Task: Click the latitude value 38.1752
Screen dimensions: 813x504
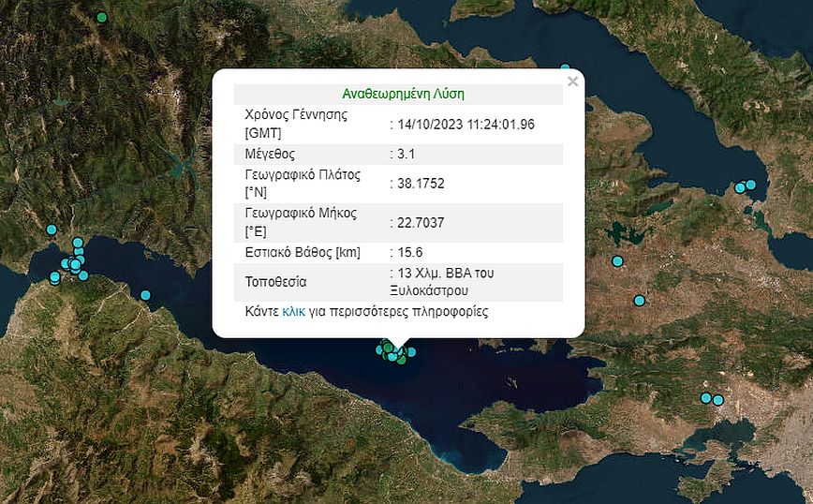Action: (x=420, y=184)
